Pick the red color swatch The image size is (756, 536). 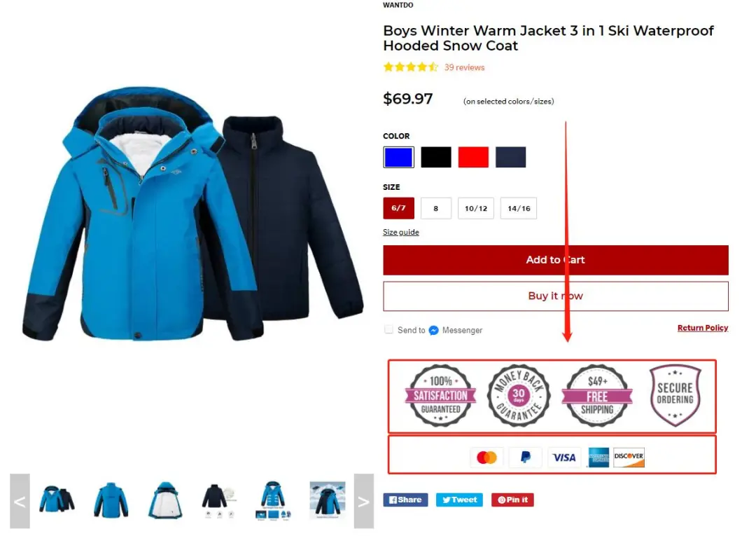pyautogui.click(x=473, y=157)
